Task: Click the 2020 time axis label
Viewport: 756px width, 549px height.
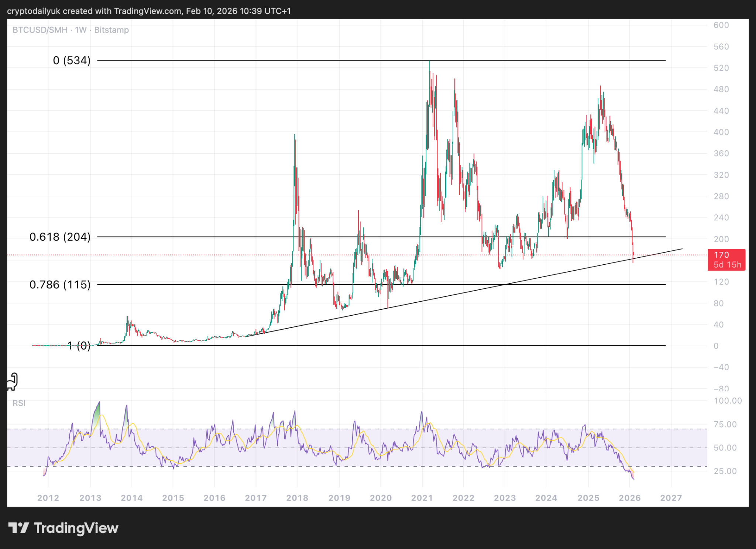Action: 381,498
